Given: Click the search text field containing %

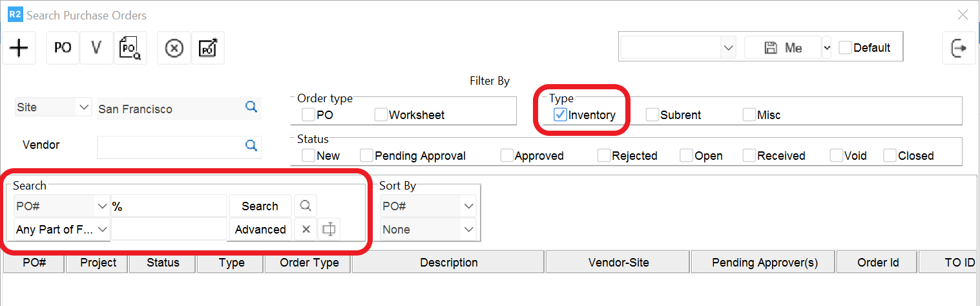Looking at the screenshot, I should (168, 206).
